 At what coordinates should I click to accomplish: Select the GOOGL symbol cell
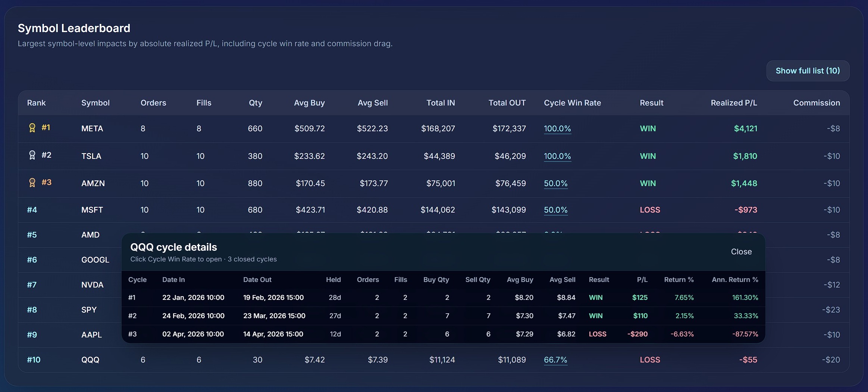click(95, 260)
